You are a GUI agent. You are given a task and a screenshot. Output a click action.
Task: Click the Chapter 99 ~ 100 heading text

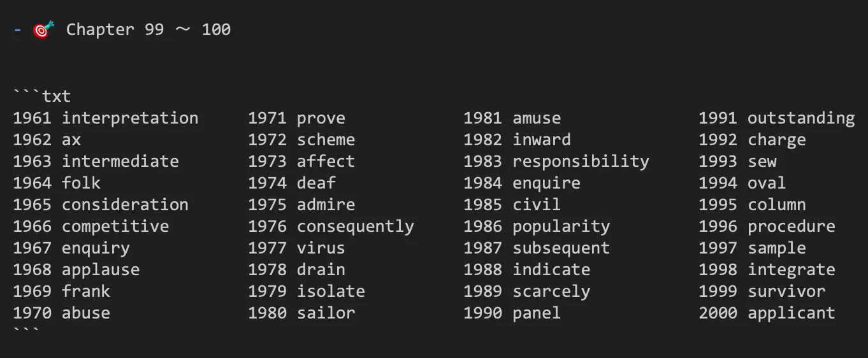[x=148, y=29]
